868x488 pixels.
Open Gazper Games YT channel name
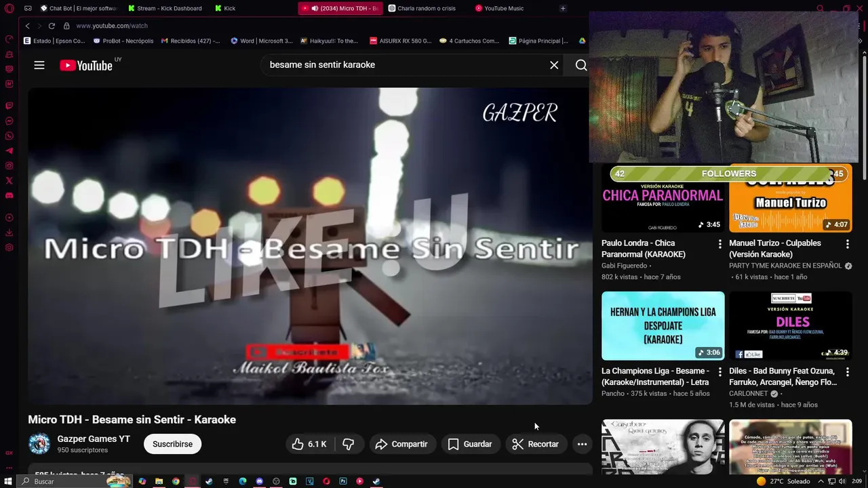tap(94, 439)
